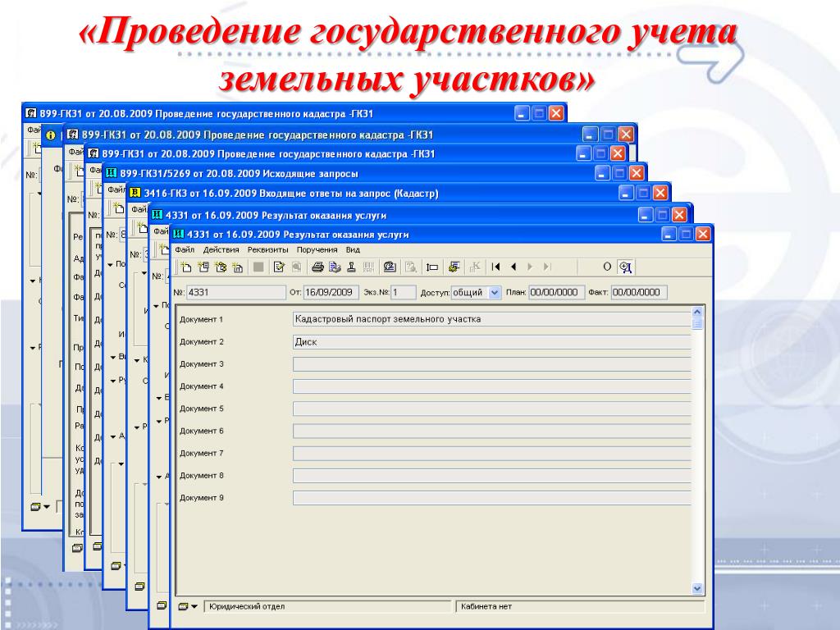The image size is (840, 630).
Task: Click the zoom Д magnifier toolbar icon
Action: [625, 267]
